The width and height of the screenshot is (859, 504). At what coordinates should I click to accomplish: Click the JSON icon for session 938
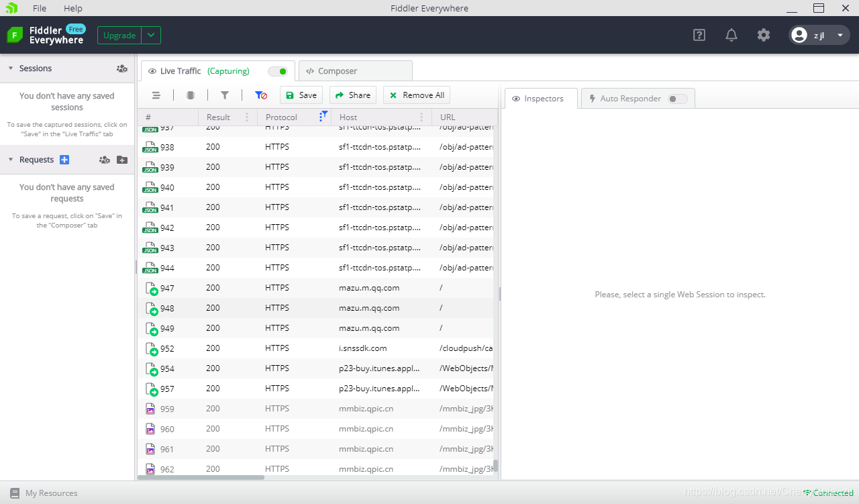pos(150,147)
